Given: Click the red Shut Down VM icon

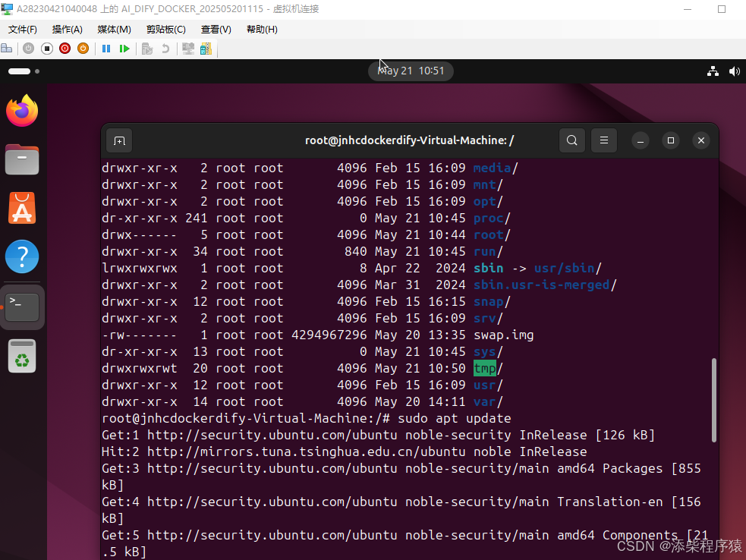Looking at the screenshot, I should pyautogui.click(x=65, y=49).
